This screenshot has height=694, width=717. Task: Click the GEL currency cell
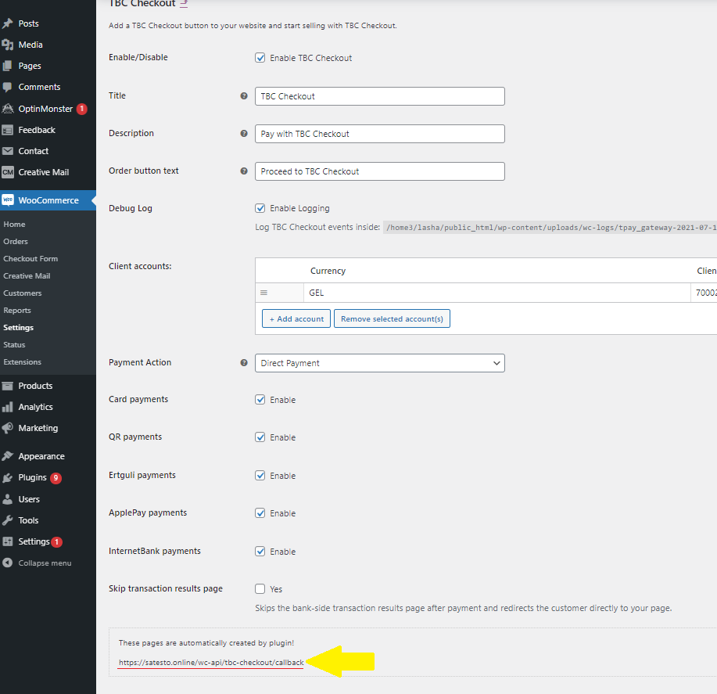coord(497,293)
